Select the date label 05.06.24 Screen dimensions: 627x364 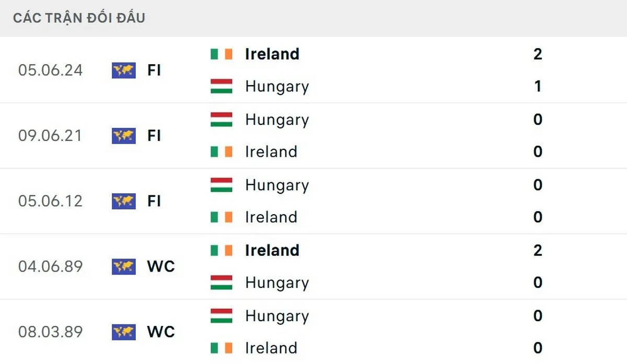point(50,70)
